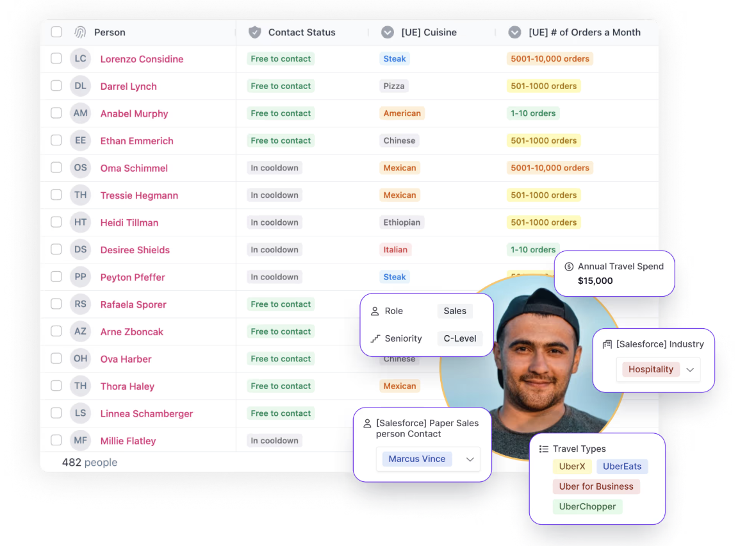Click the dollar icon on Annual Travel Spend card
This screenshot has height=546, width=756.
tap(568, 266)
